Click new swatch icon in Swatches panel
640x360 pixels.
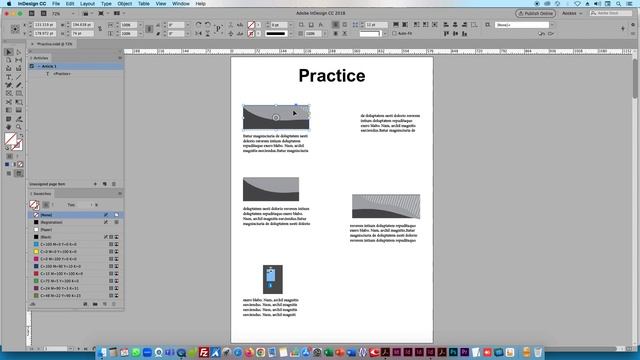point(104,304)
